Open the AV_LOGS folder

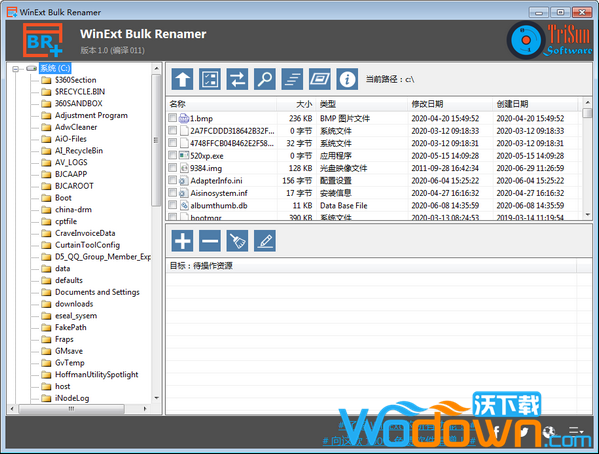[x=71, y=162]
